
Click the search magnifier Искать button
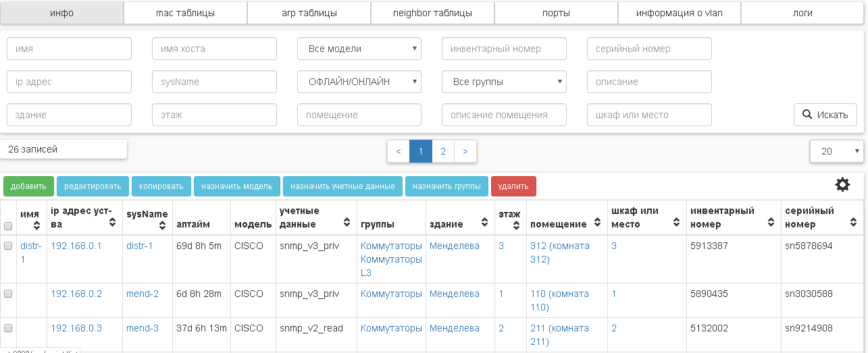825,115
